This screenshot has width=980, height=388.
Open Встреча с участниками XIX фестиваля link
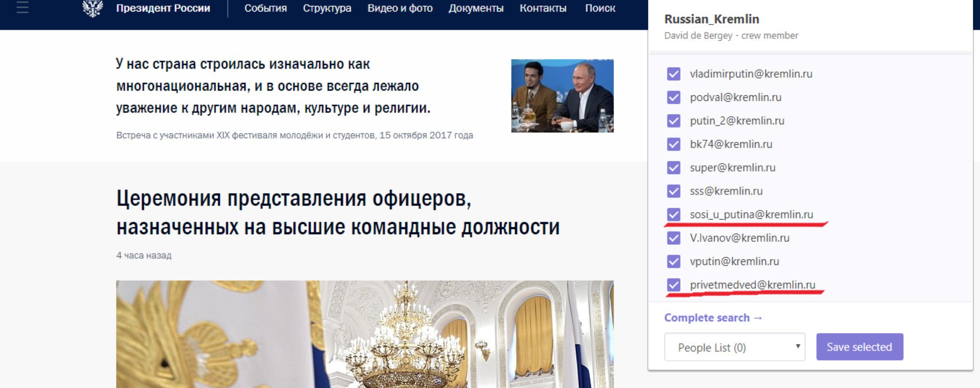click(295, 135)
